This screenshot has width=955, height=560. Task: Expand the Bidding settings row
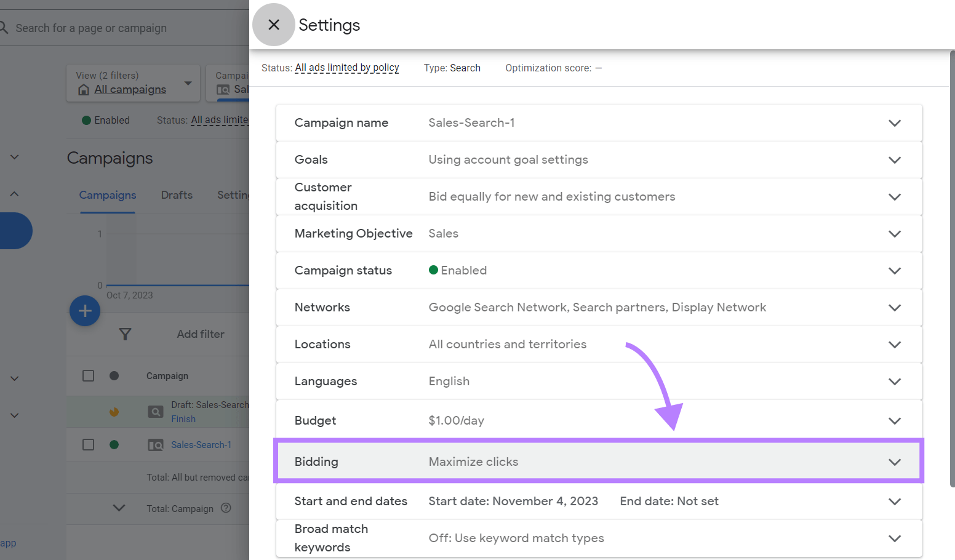point(895,462)
